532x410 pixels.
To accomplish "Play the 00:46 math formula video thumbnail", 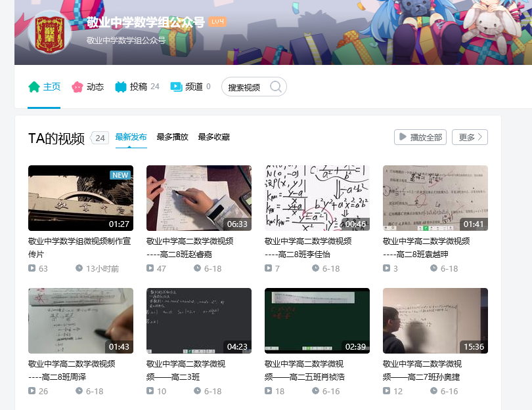I will (x=317, y=197).
